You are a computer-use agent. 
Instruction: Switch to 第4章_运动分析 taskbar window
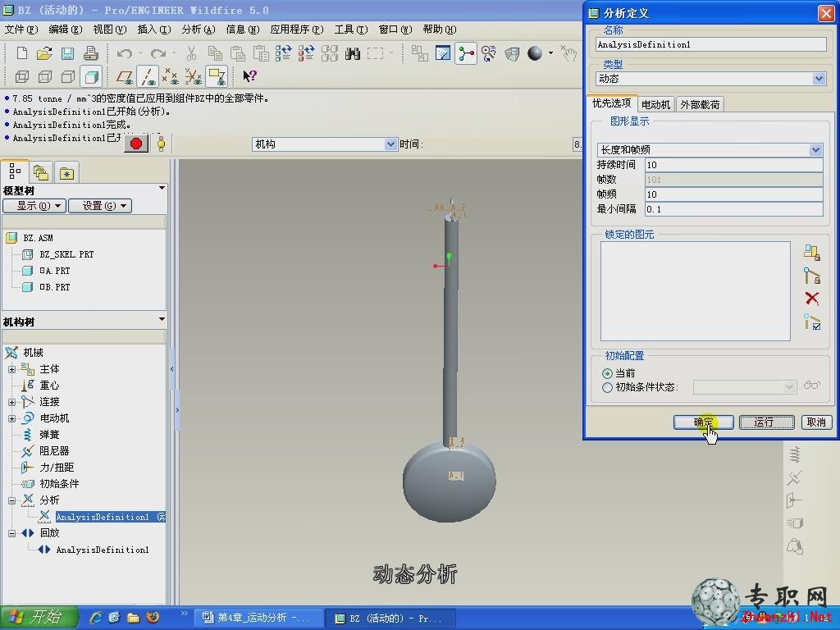click(x=258, y=618)
